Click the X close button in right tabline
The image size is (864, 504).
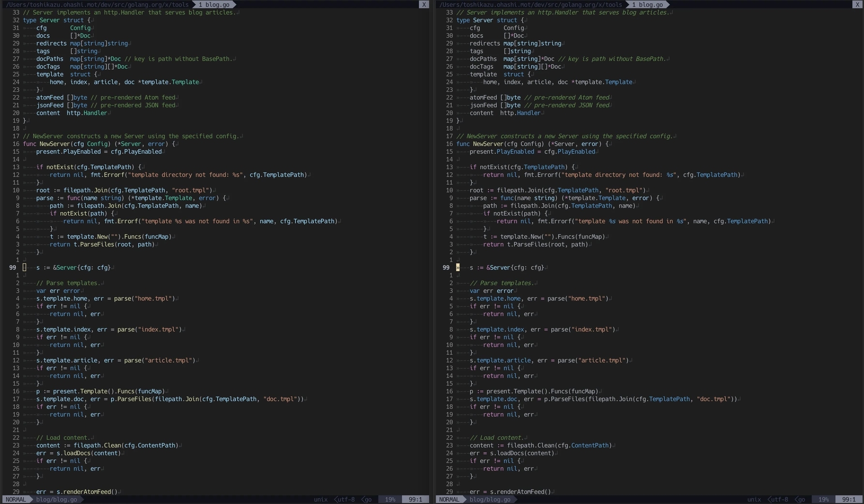click(857, 4)
